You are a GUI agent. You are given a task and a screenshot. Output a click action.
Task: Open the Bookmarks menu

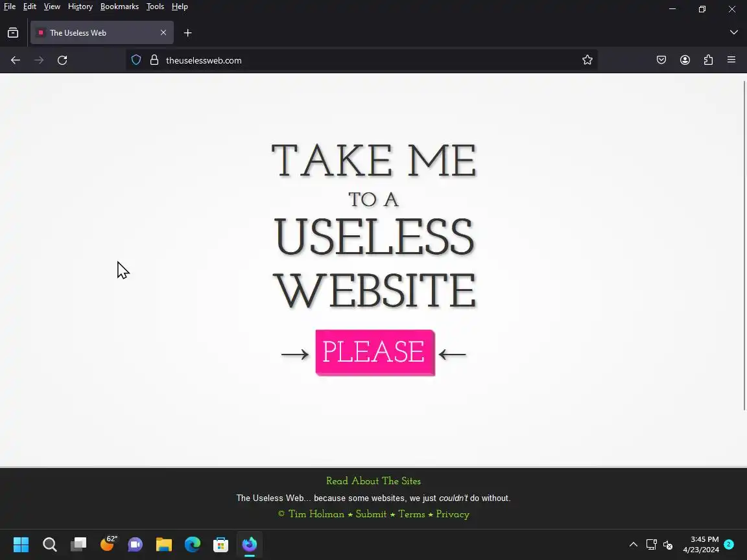pyautogui.click(x=119, y=6)
